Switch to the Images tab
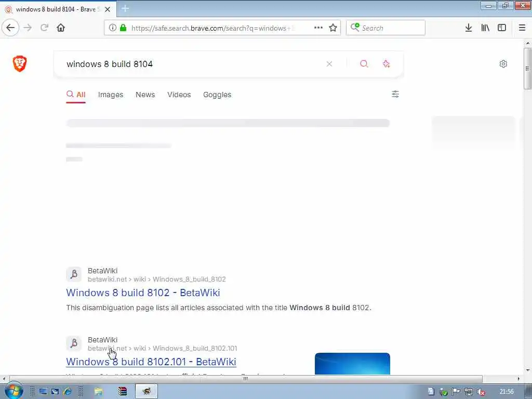 click(x=111, y=95)
